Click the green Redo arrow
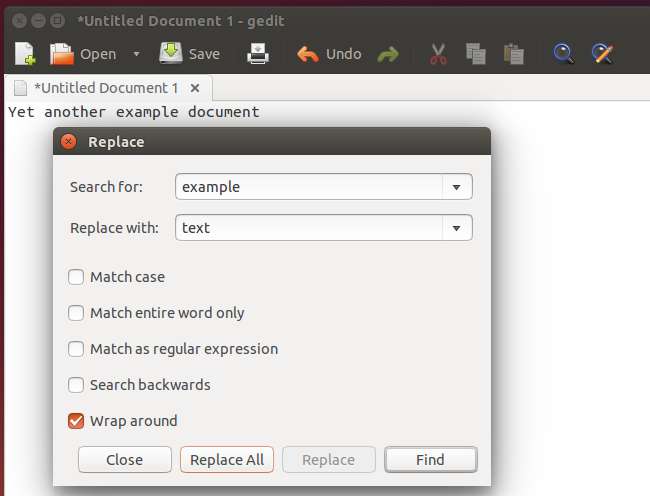 [388, 55]
